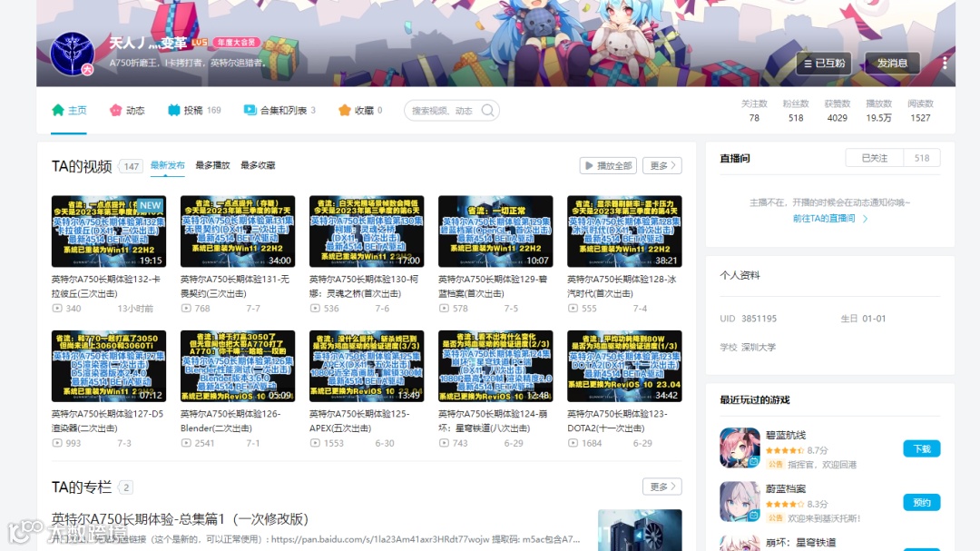Viewport: 980px width, 551px height.
Task: Open thumbnail of 长期体验126-Blender
Action: click(x=238, y=366)
